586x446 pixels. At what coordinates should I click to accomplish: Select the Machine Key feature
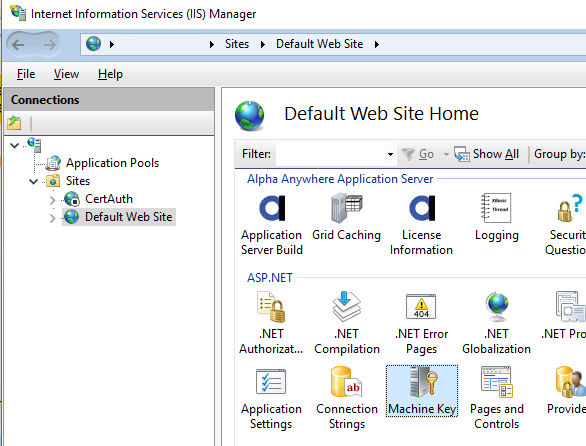pos(422,391)
